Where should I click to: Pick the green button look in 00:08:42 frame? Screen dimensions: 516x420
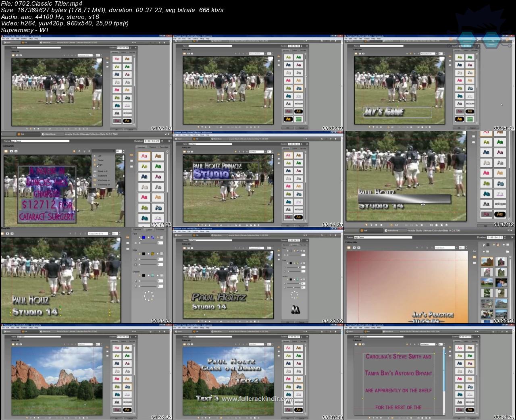[470, 119]
